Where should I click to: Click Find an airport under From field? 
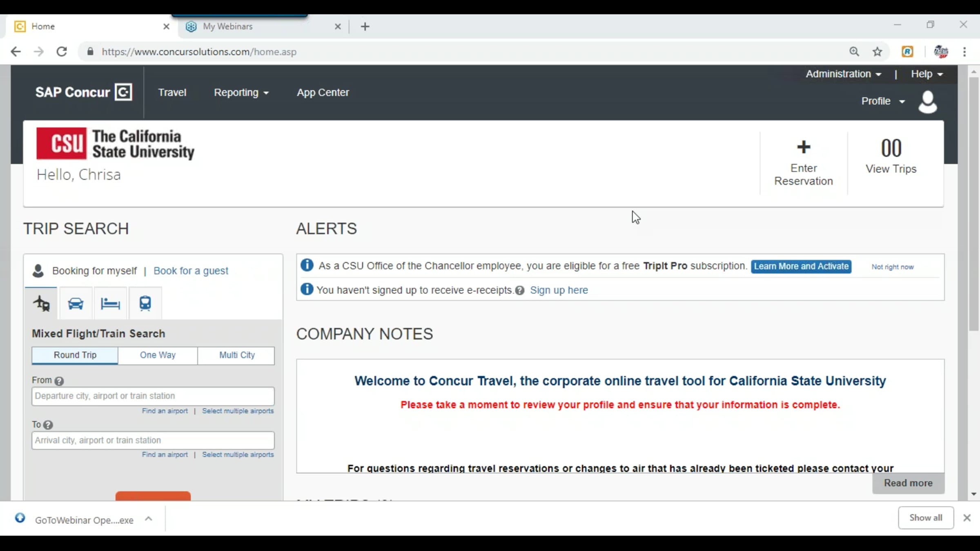[x=165, y=411]
